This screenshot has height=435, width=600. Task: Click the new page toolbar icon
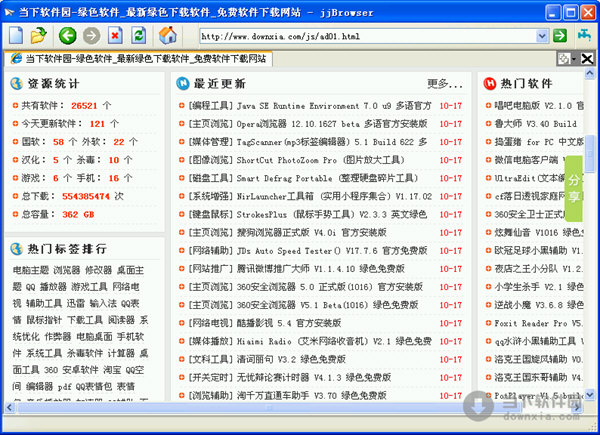(x=16, y=36)
